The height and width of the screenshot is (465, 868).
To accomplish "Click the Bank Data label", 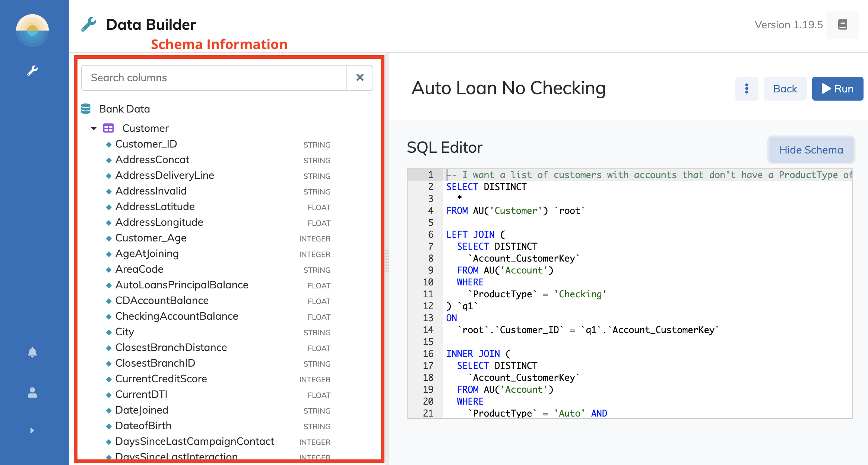I will pos(124,109).
